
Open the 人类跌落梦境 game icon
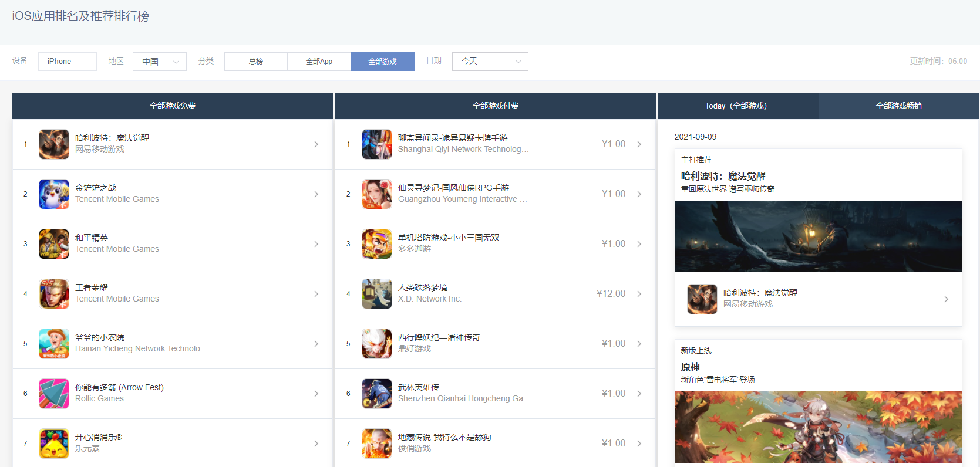click(x=377, y=294)
